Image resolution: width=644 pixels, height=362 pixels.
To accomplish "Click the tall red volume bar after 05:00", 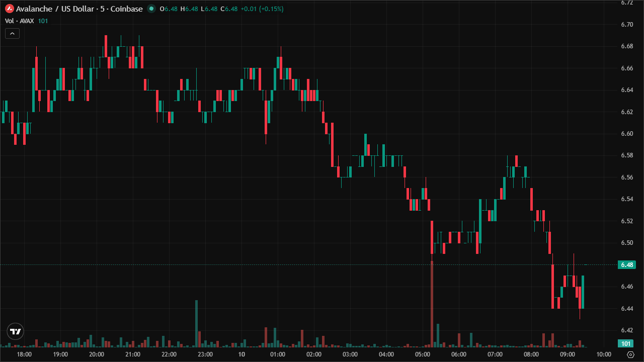I will 432,304.
